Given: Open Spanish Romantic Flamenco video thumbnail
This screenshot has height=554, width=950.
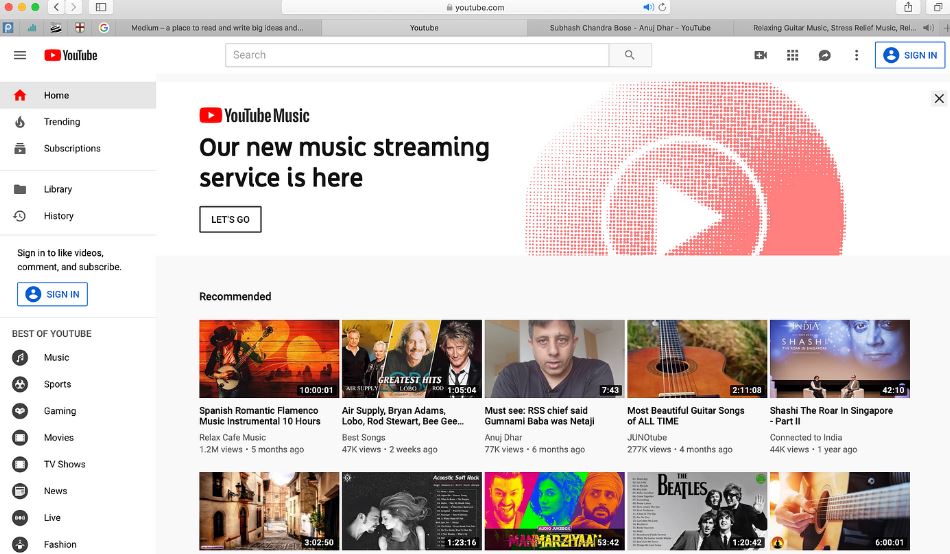Looking at the screenshot, I should coord(269,359).
